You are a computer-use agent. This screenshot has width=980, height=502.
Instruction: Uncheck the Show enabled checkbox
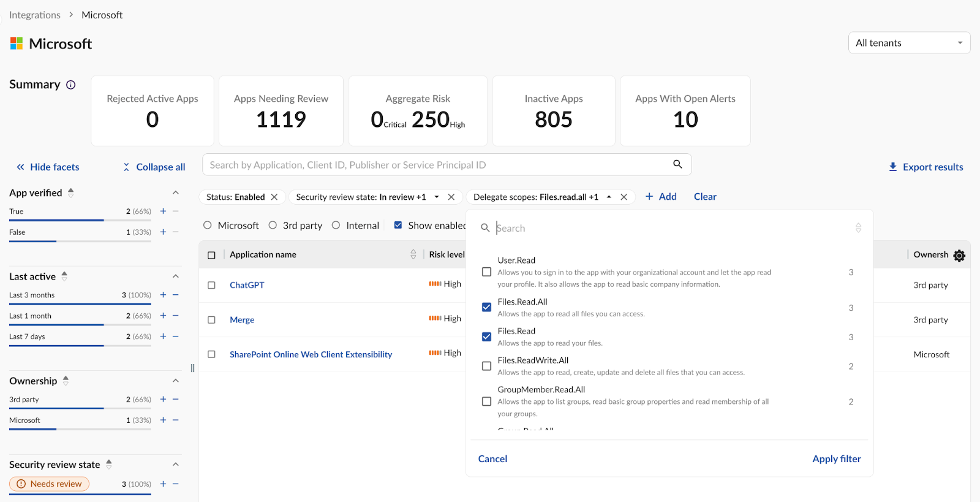[x=398, y=226]
